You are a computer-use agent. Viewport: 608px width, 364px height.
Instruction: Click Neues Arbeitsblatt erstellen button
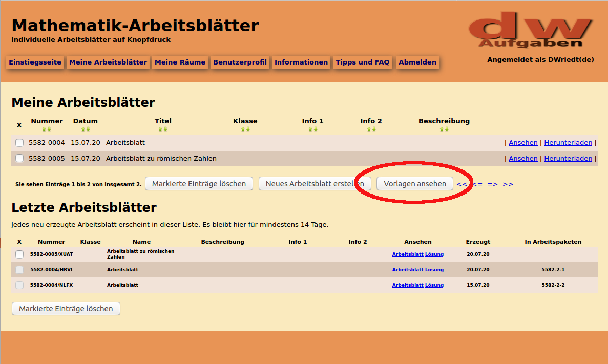[315, 184]
